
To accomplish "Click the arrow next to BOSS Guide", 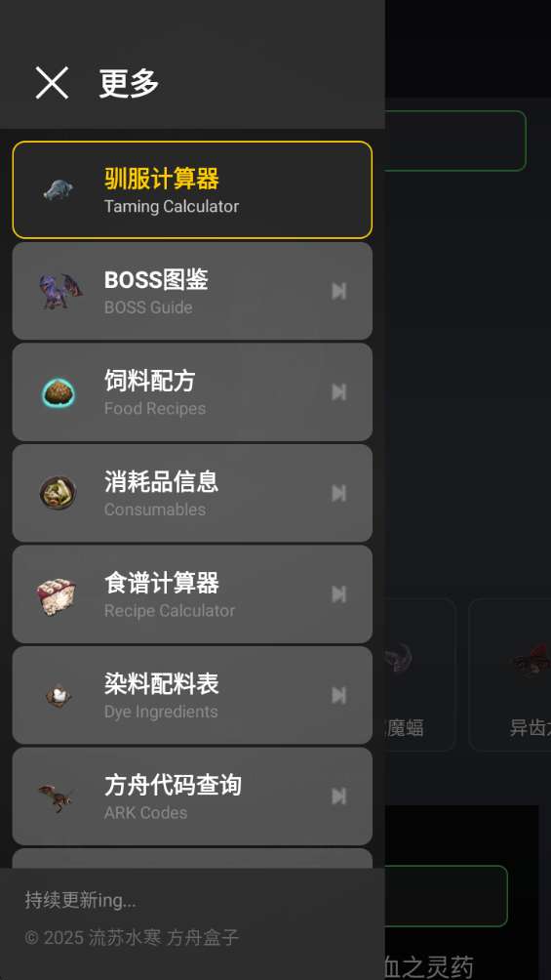I will [338, 291].
